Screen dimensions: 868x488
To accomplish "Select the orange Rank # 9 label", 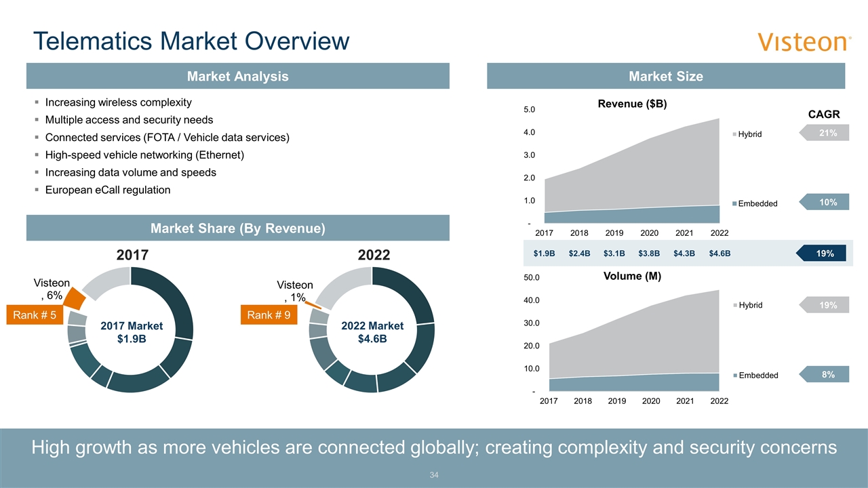I will (269, 315).
